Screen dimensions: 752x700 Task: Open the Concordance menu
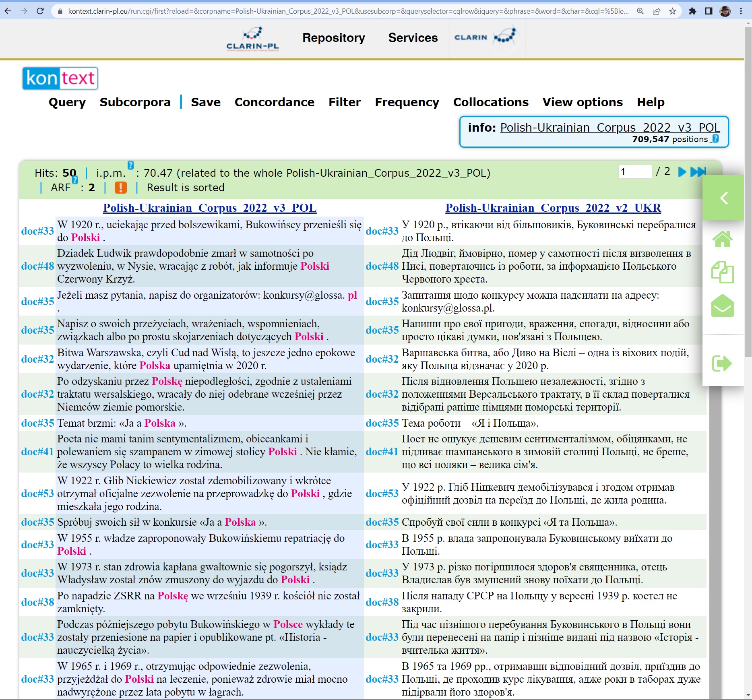click(275, 102)
